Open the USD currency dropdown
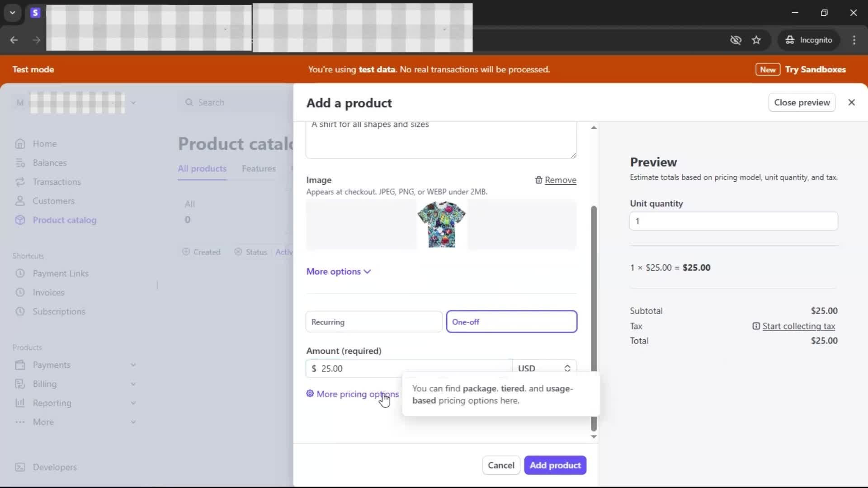 pyautogui.click(x=544, y=368)
